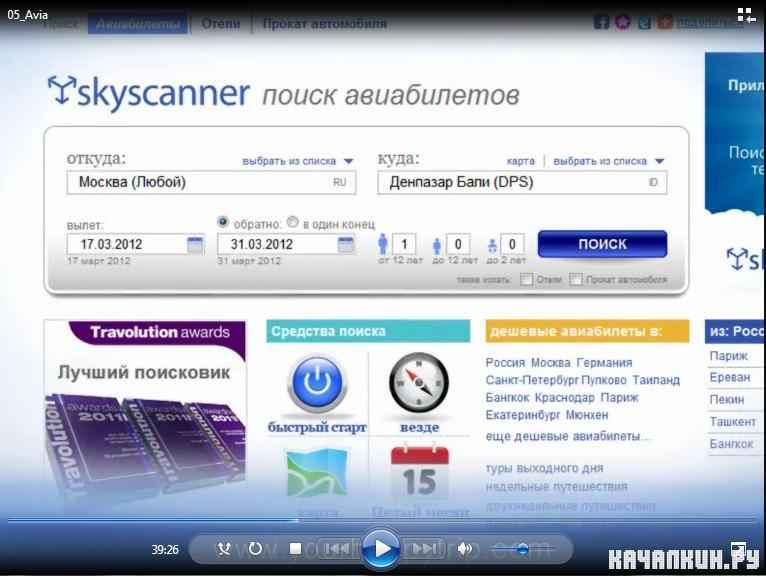Enable the Отели also-search checkbox
Screen dimensions: 766x576
click(526, 279)
